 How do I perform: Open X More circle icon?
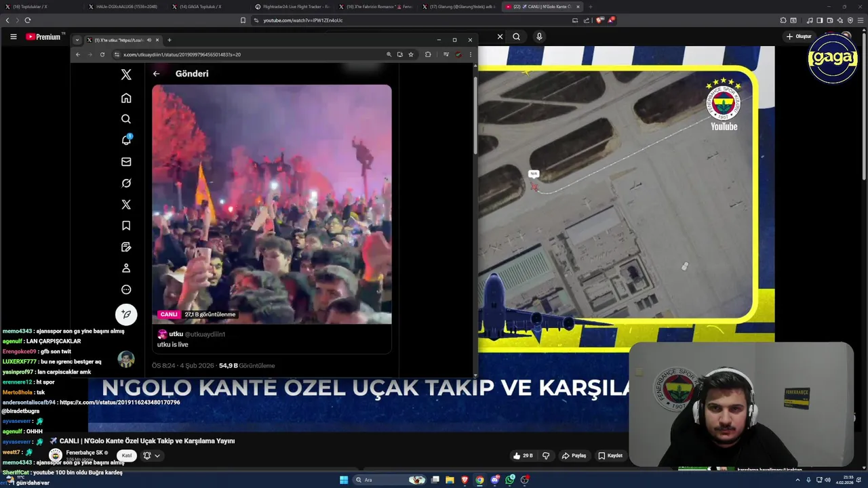pyautogui.click(x=126, y=289)
